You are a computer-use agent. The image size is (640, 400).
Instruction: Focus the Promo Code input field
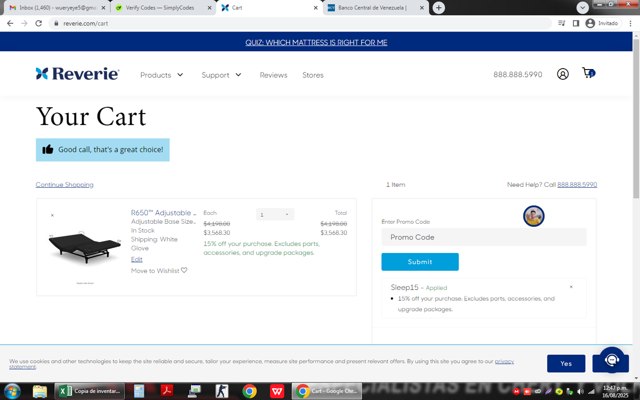pyautogui.click(x=484, y=237)
